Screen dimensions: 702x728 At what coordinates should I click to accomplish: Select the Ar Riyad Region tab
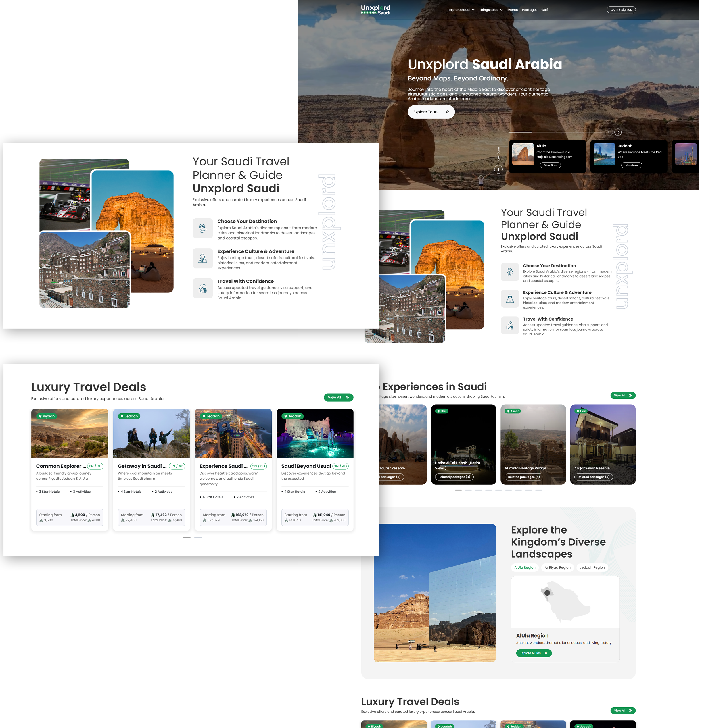point(557,567)
